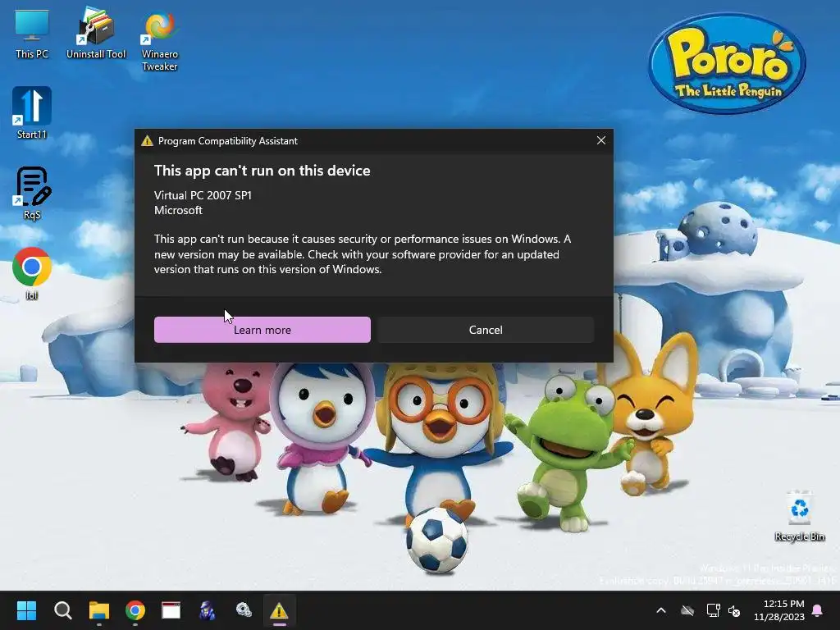Click the cloud sync-off tray icon
The image size is (840, 630).
point(687,610)
